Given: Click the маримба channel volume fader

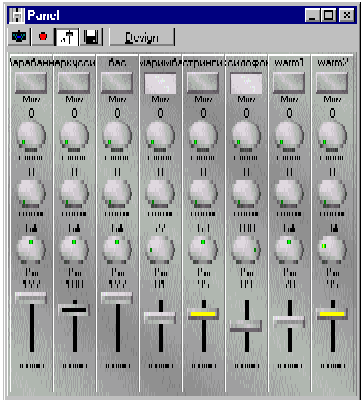Looking at the screenshot, I should pyautogui.click(x=160, y=317).
